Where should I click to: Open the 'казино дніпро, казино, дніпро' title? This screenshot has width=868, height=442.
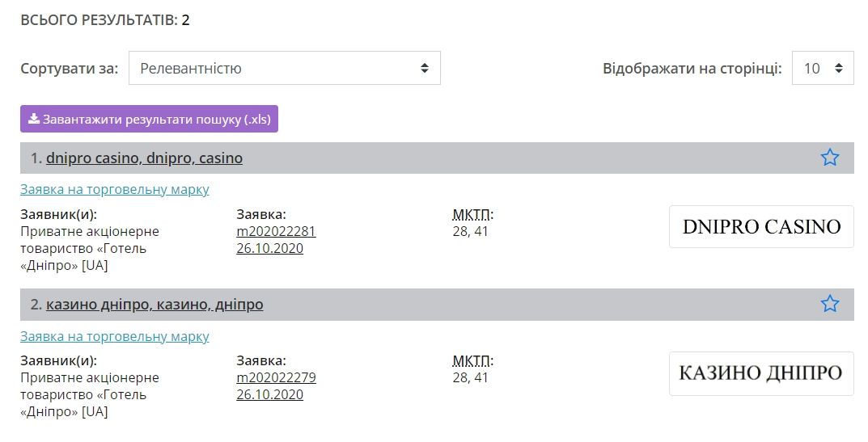155,305
